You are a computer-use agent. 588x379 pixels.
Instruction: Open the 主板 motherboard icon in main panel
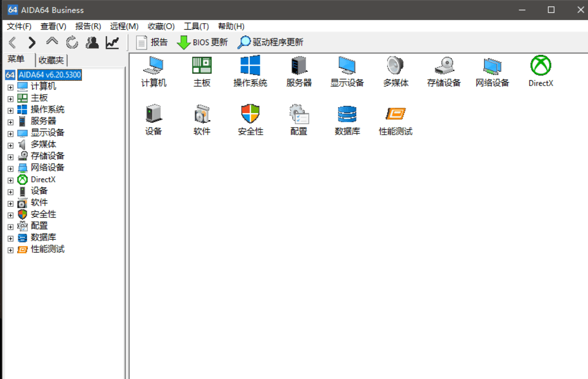pos(202,72)
